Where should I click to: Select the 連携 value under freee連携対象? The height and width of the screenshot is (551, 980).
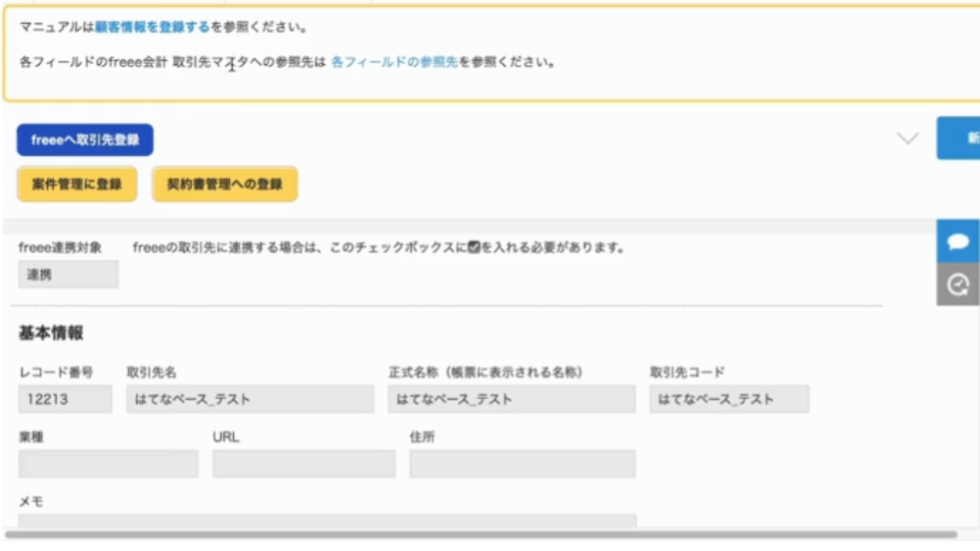pyautogui.click(x=68, y=274)
